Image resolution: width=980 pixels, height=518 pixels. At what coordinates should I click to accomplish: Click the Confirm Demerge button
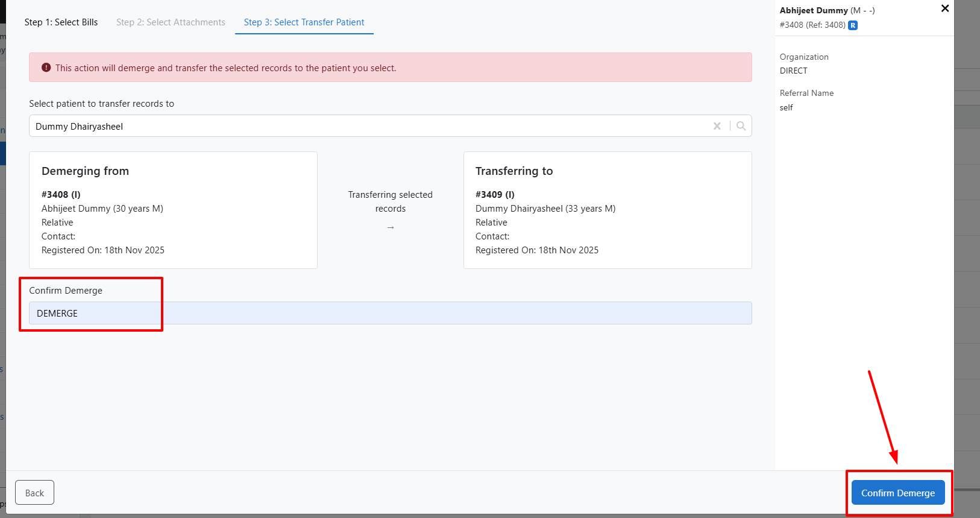[898, 493]
